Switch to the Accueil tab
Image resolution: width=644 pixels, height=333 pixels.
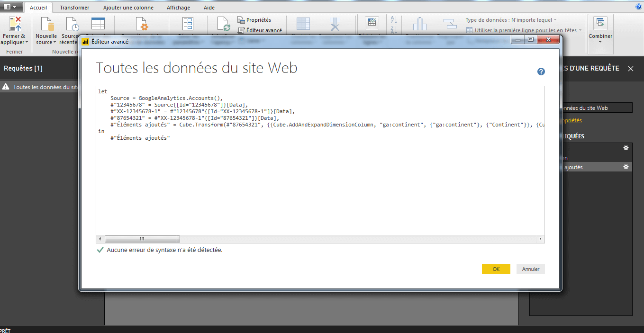pos(38,8)
